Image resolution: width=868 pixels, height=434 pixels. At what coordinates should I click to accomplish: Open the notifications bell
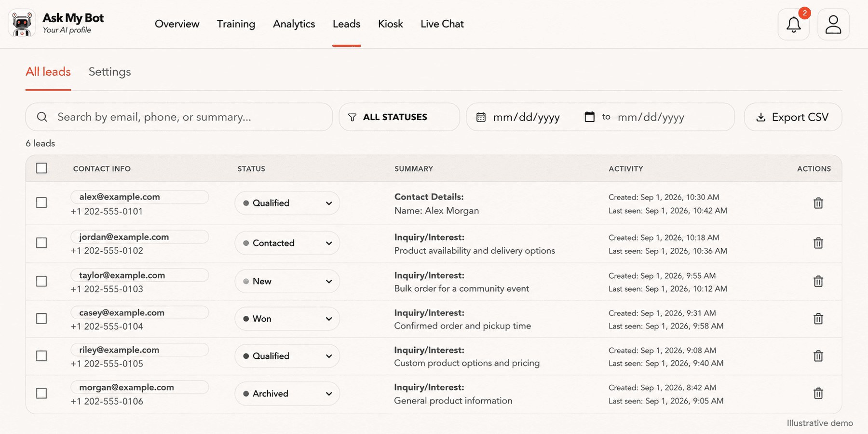coord(793,24)
